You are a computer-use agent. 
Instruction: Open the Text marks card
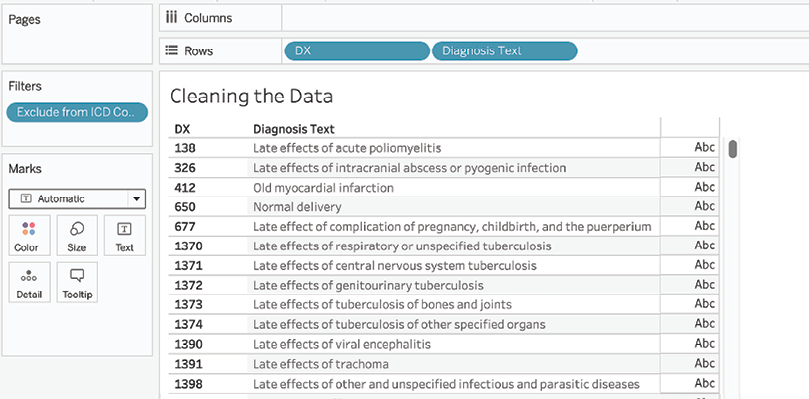click(124, 235)
